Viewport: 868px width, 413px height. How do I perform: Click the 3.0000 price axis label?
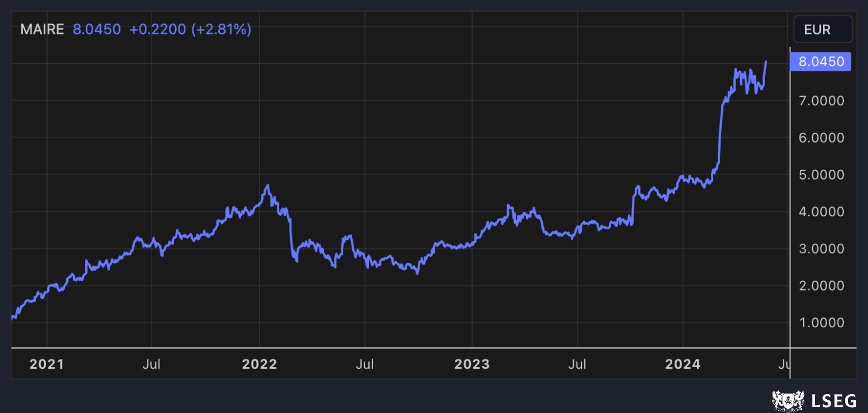pos(821,248)
